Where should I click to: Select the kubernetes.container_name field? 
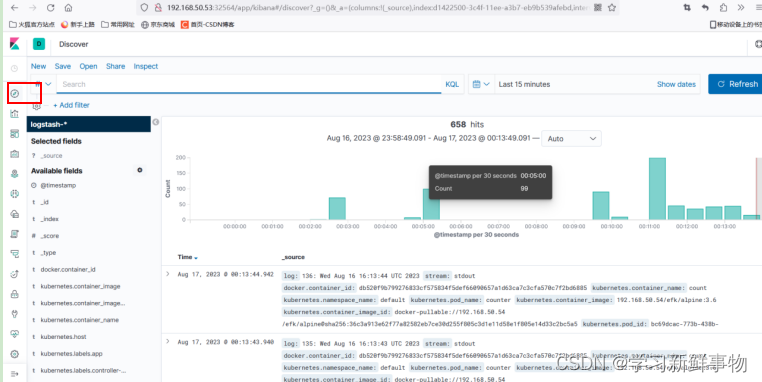click(80, 320)
